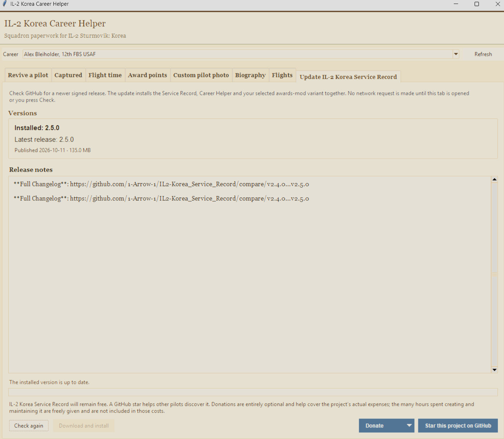Click the 'Squadron paperwork for IL-2 Sturmovik: Korea' subtitle

(x=65, y=36)
